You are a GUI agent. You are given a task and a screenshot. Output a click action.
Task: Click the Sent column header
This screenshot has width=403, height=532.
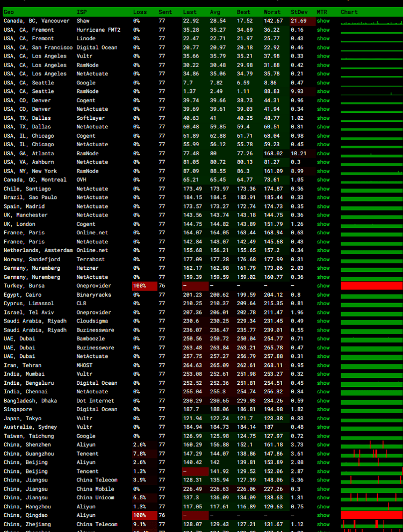tap(165, 12)
